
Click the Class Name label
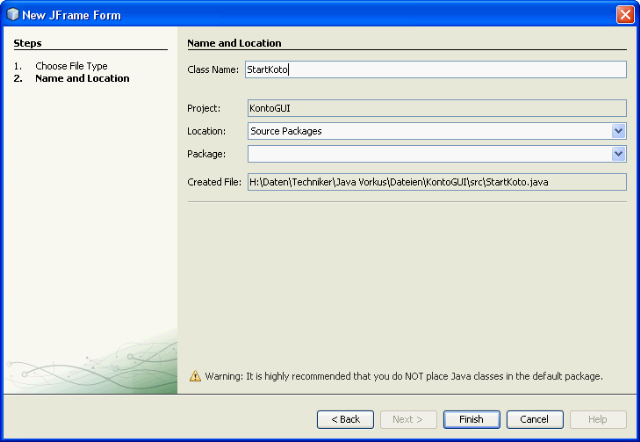[x=213, y=70]
